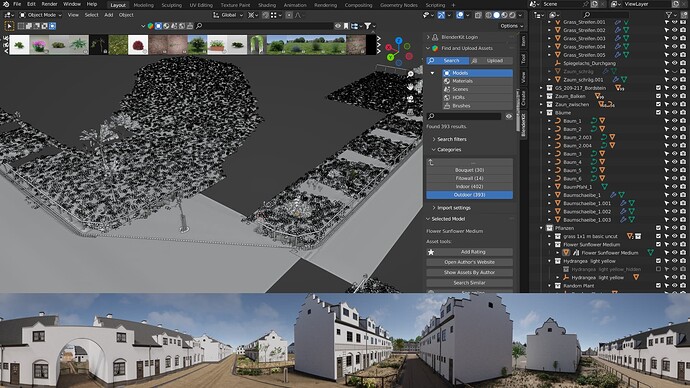Disable render camera for Baum_6

(683, 179)
